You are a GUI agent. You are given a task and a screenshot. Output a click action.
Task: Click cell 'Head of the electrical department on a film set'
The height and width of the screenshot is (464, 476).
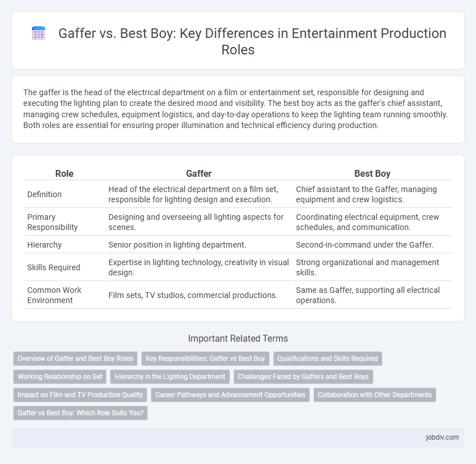click(198, 194)
